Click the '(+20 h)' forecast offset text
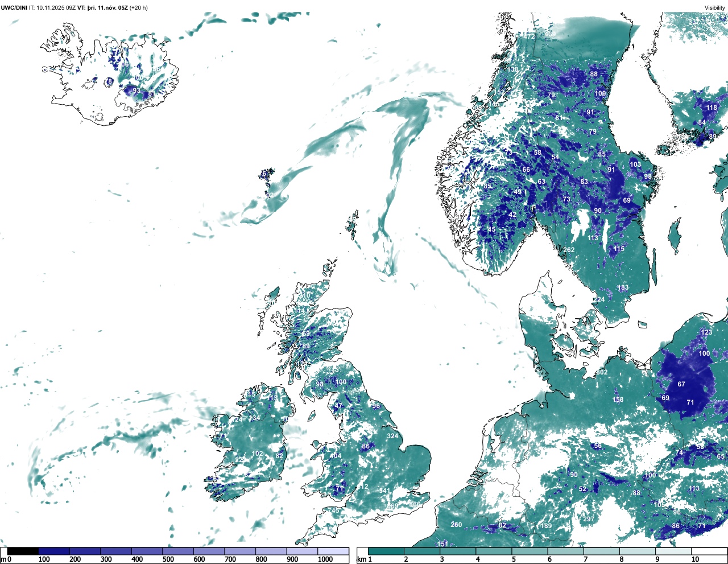728x564 pixels. coord(139,7)
